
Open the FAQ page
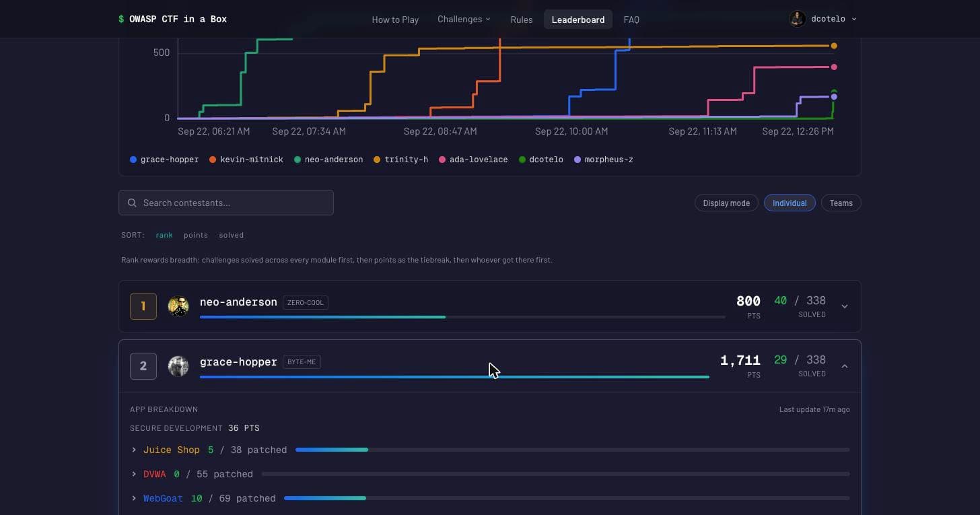coord(631,20)
